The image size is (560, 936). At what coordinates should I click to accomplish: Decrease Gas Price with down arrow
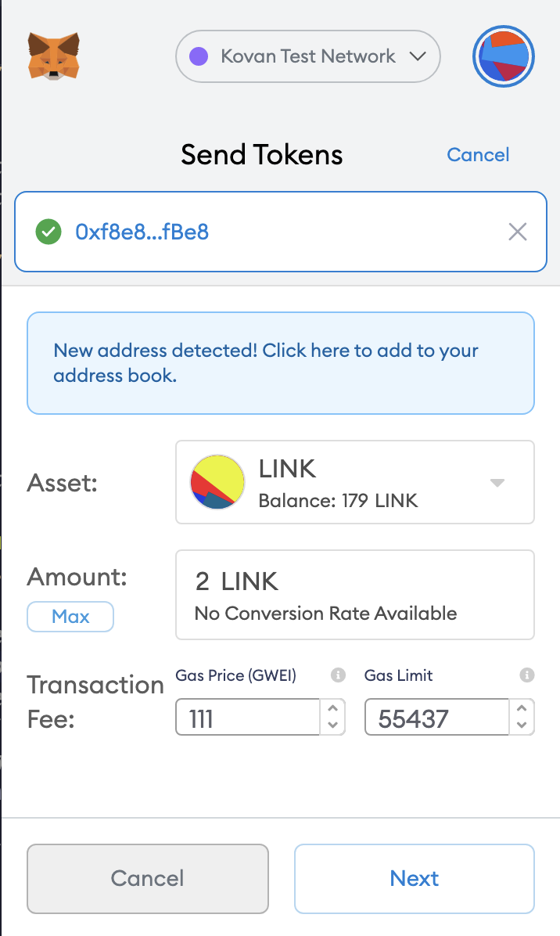[x=332, y=725]
